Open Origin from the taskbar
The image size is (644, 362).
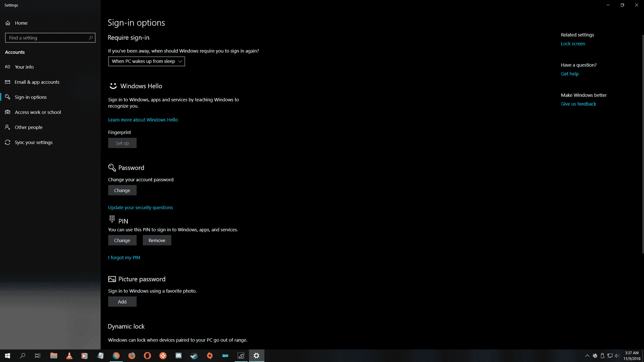coord(210,356)
